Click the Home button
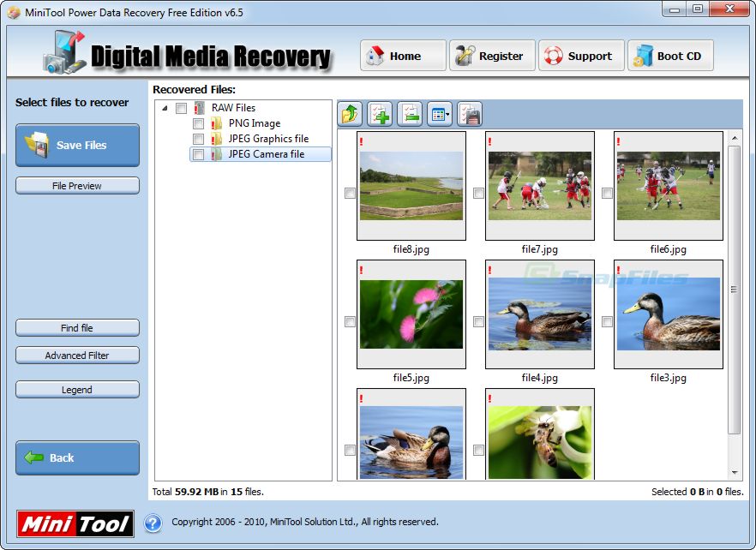The image size is (756, 550). [x=403, y=56]
